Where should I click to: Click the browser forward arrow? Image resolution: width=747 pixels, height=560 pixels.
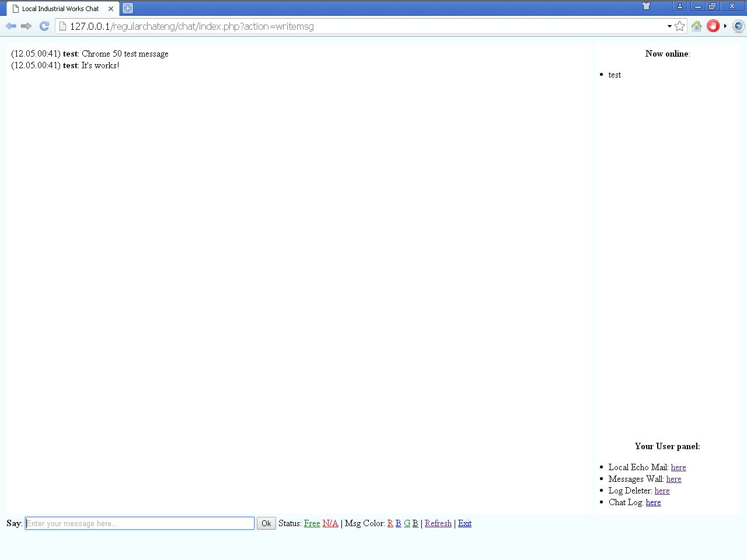26,26
